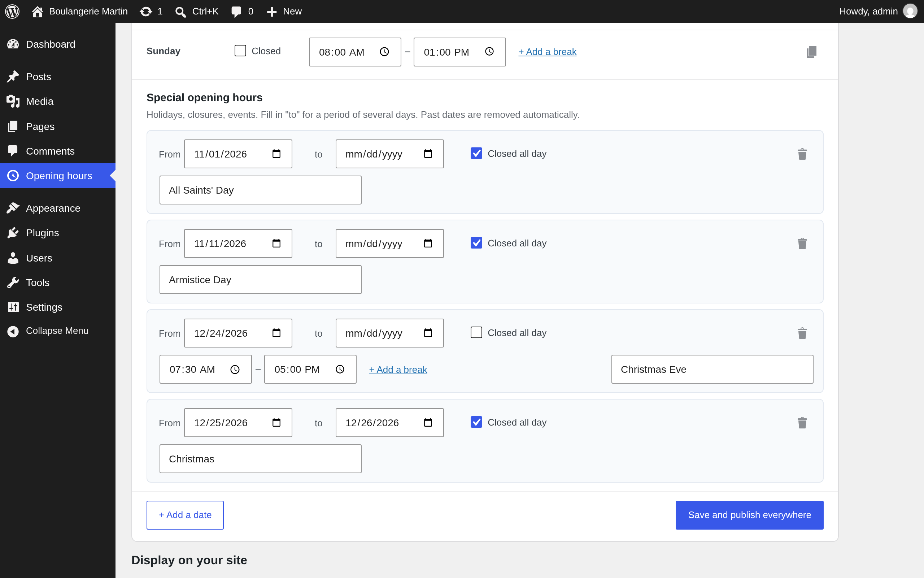Screen dimensions: 924x578
Task: Open calendar picker for 12/24/2026 date
Action: (276, 333)
